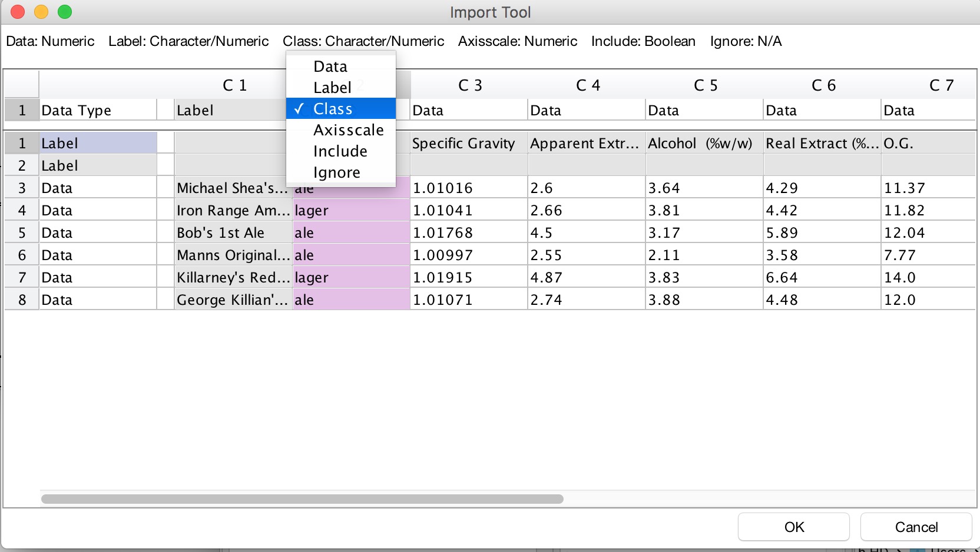This screenshot has height=552, width=980.
Task: Click the pink lager cell in row 7
Action: [x=350, y=278]
